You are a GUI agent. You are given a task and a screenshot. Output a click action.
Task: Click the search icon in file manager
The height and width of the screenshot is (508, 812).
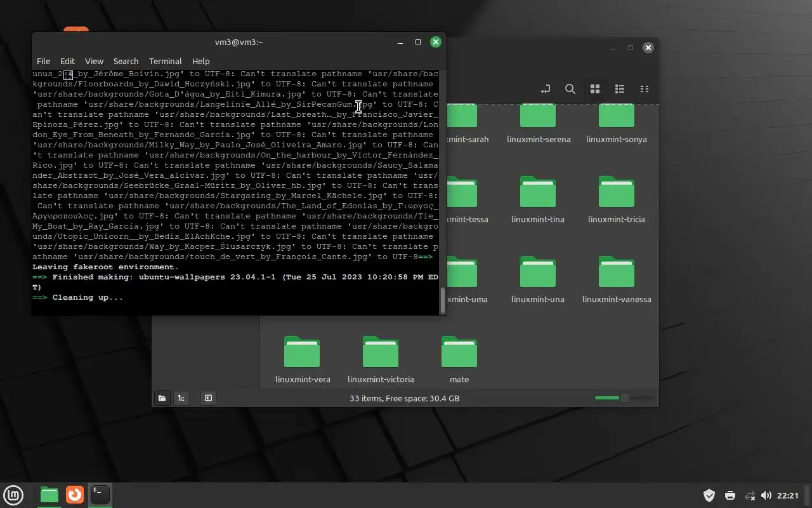coord(570,89)
